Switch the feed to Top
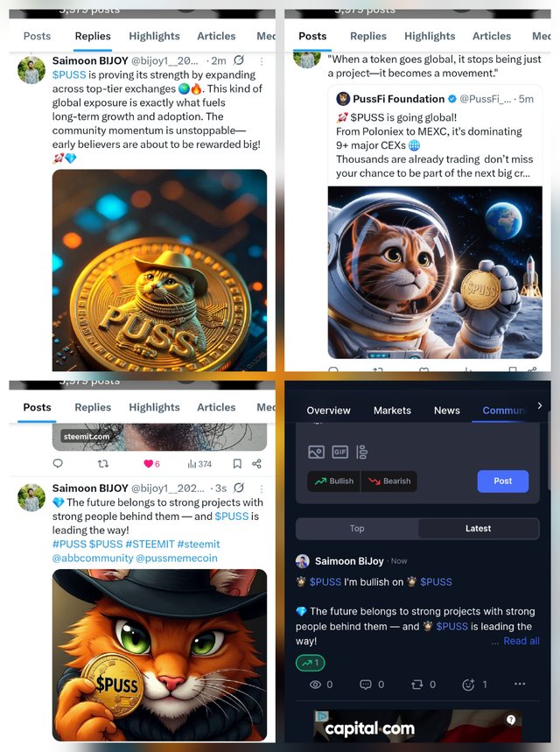 [x=357, y=529]
